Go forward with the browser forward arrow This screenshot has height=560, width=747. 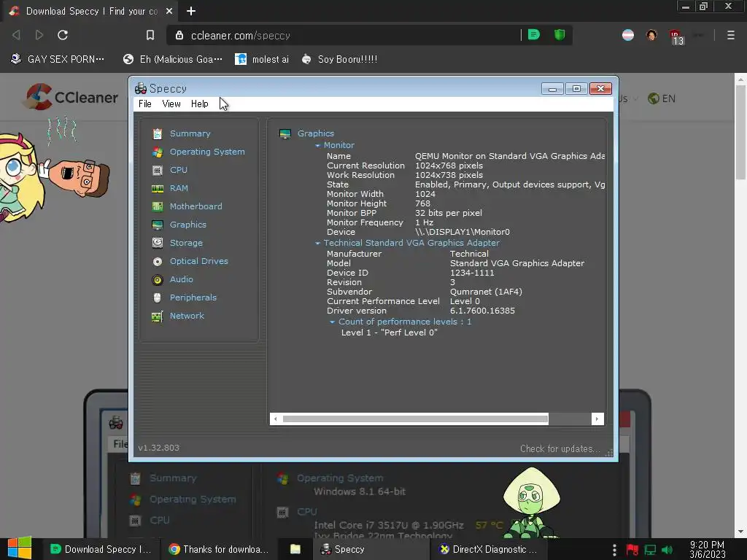click(x=39, y=35)
